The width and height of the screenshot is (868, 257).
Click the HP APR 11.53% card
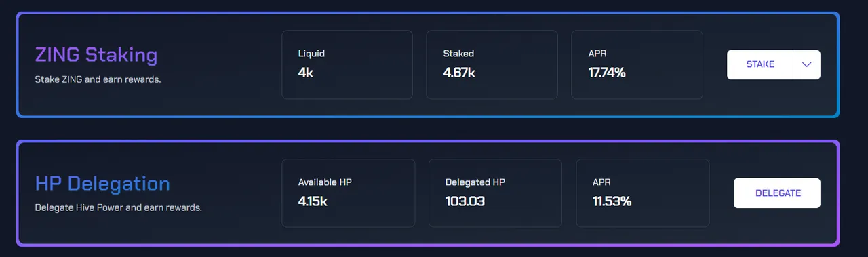tap(643, 193)
